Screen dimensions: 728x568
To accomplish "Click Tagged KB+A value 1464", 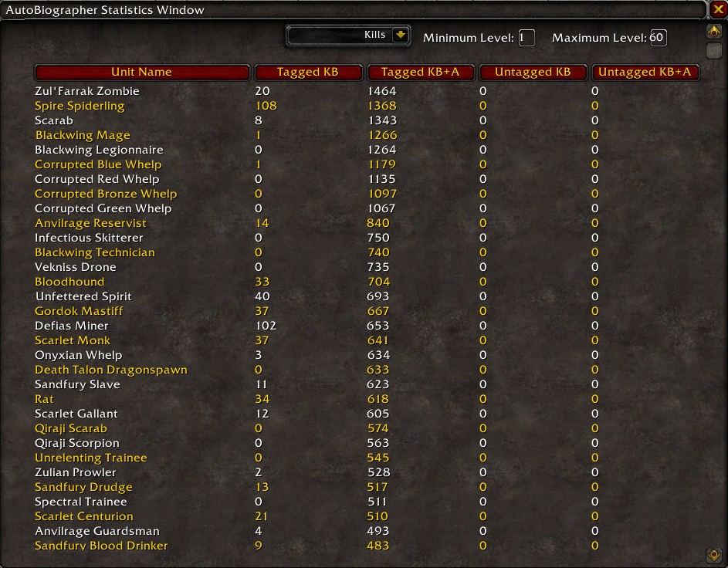I will (x=381, y=91).
